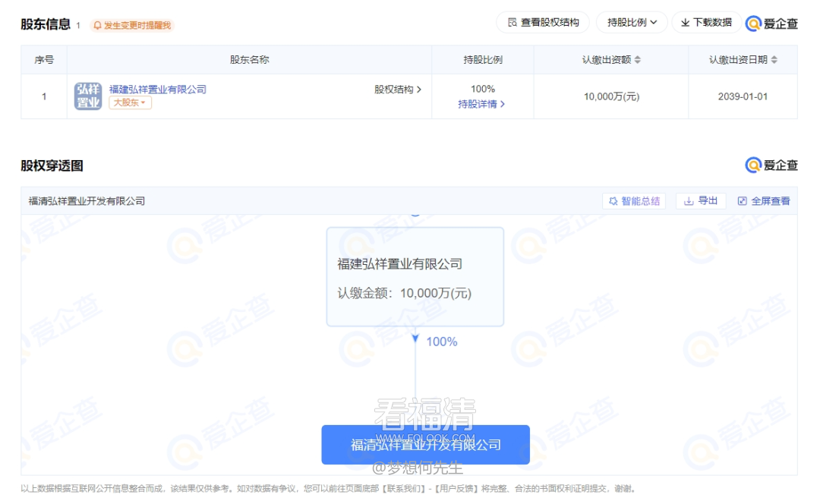This screenshot has width=820, height=504.
Task: Click the 持股比例 column header
Action: click(x=483, y=60)
